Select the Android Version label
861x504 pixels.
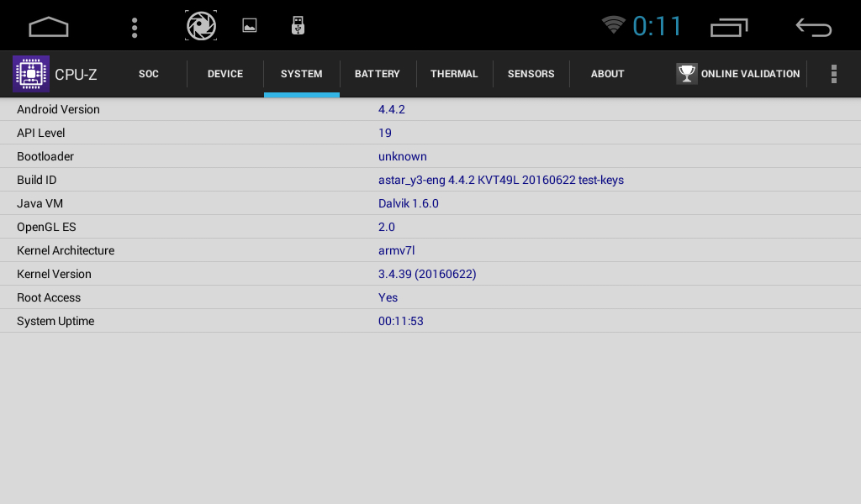(x=58, y=109)
